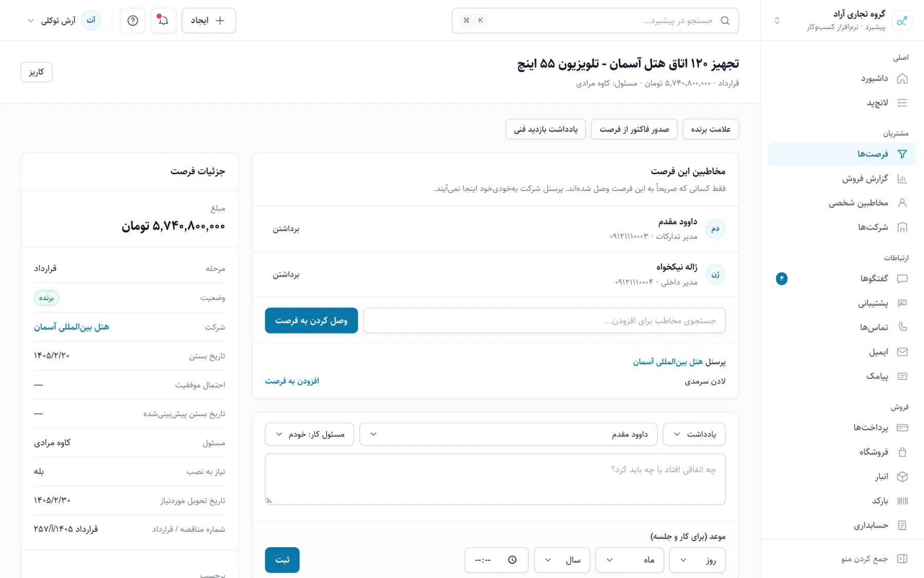This screenshot has height=578, width=924.
Task: Open the سال year dropdown
Action: 562,560
